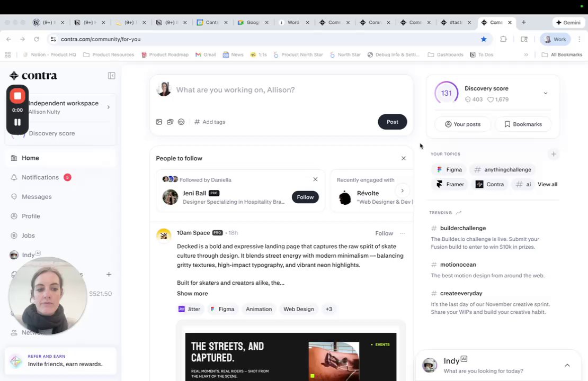Open the Refer and Earn invite card
Screen dimensions: 588x381
(x=61, y=361)
